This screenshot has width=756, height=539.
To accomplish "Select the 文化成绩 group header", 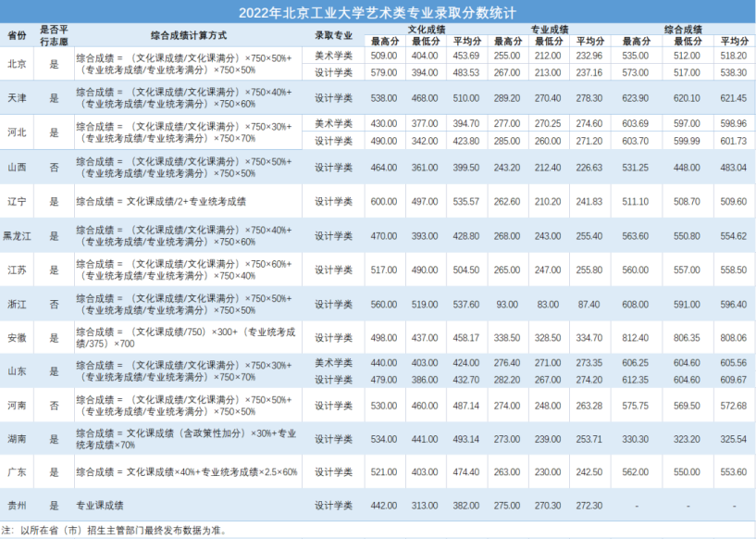I will tap(426, 30).
